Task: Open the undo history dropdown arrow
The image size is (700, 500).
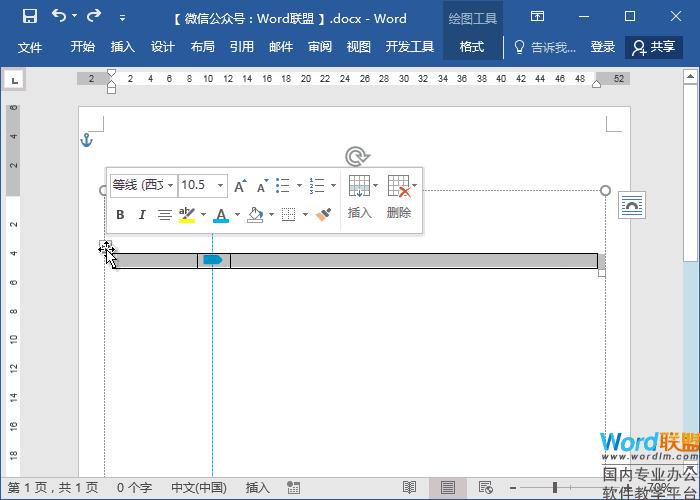Action: point(75,16)
